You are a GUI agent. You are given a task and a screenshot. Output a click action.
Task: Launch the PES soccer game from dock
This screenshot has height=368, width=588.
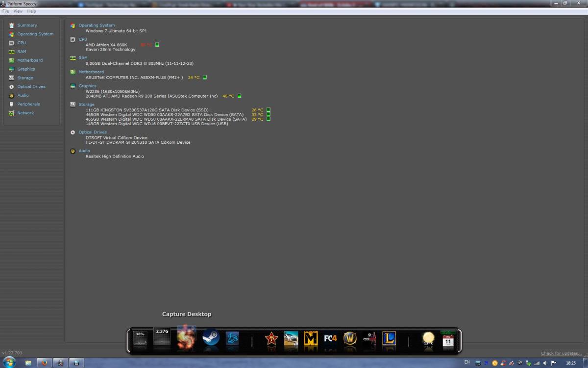coord(369,339)
